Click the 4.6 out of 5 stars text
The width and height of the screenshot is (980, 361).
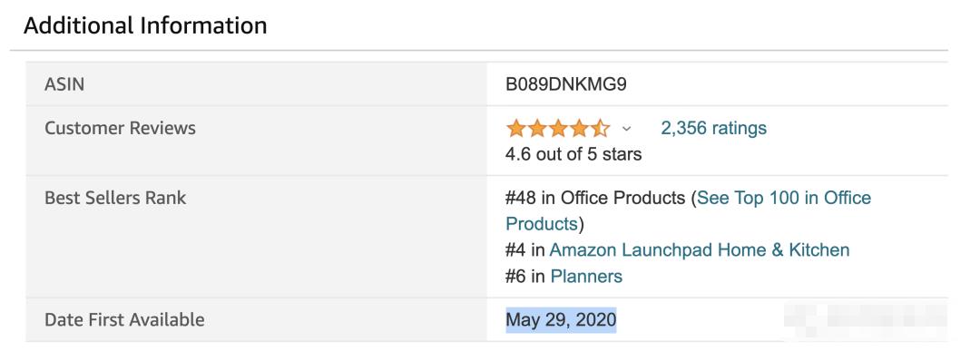[573, 153]
